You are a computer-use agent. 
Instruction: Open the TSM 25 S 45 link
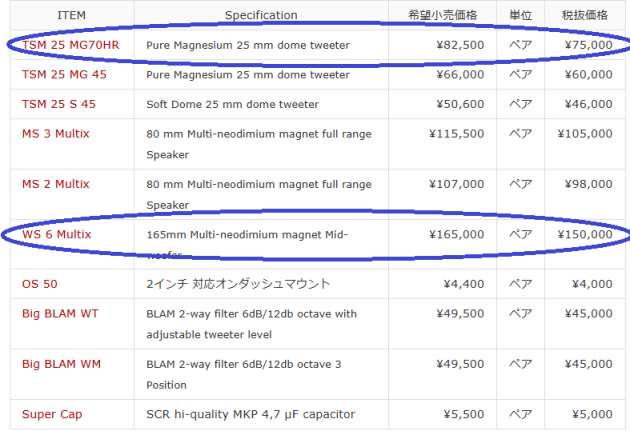tap(59, 104)
